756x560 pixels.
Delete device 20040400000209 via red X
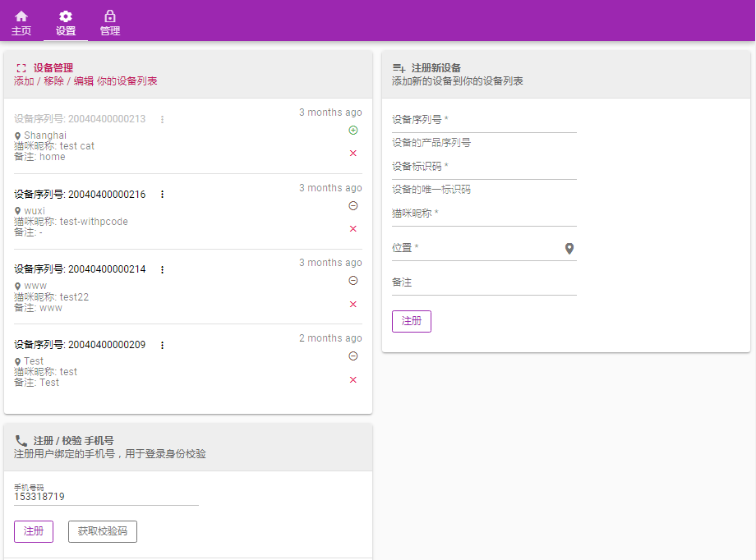[x=353, y=380]
